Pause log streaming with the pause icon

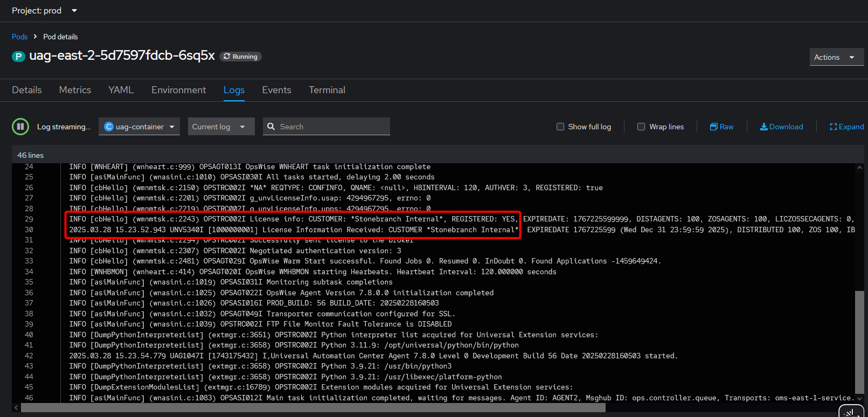(x=20, y=127)
